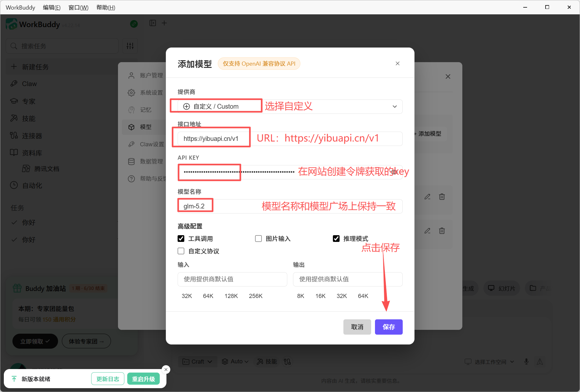Expand the 提供商 provider dropdown
The height and width of the screenshot is (392, 580).
(290, 106)
